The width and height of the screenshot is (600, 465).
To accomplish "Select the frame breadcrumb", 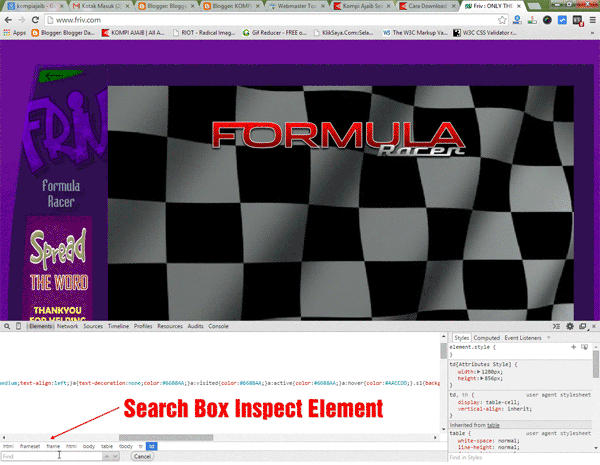I will coord(53,446).
